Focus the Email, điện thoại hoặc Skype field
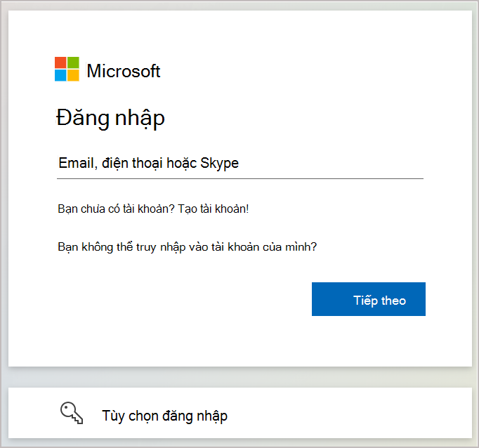479x448 pixels. 240,164
